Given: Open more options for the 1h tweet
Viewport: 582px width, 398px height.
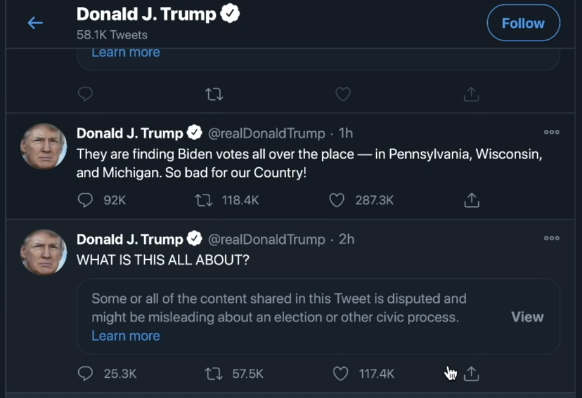Looking at the screenshot, I should pyautogui.click(x=551, y=132).
